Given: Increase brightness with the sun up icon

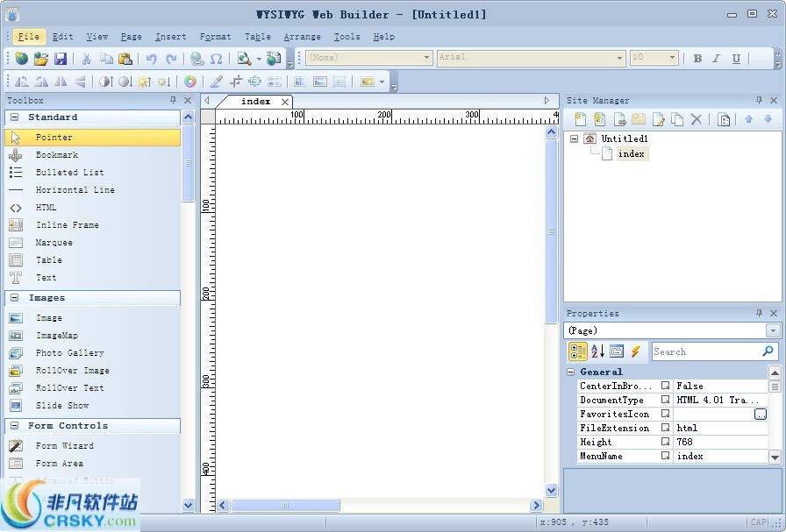Looking at the screenshot, I should click(x=145, y=82).
